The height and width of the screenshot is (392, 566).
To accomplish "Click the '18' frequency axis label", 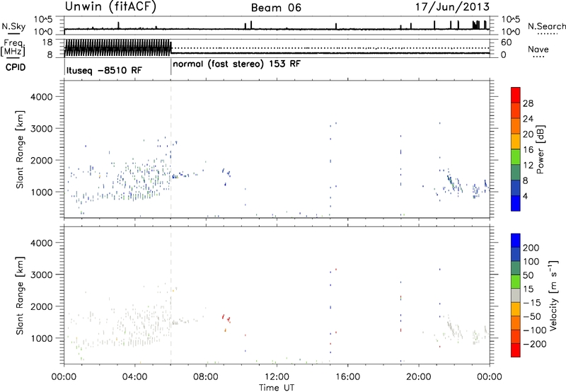I will click(47, 42).
